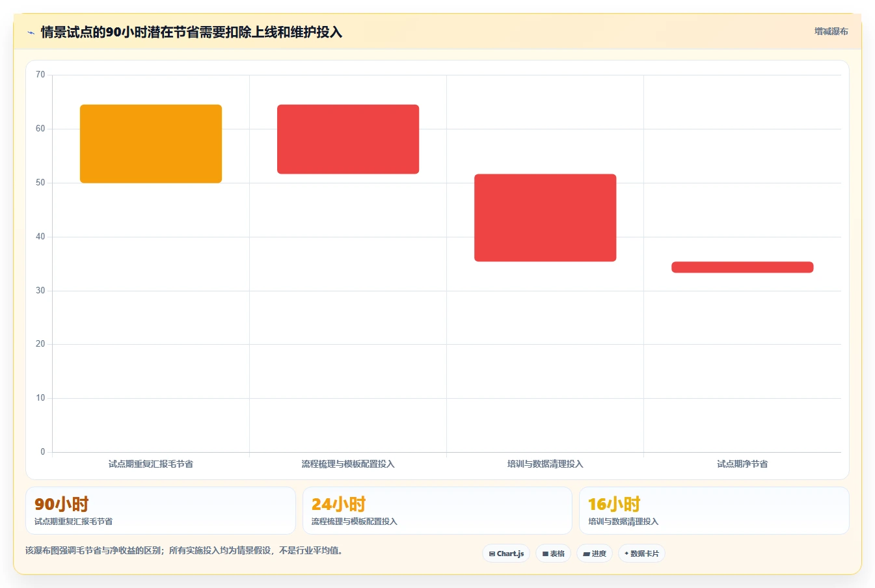Viewport: 875px width, 588px height.
Task: Click the footnote text beginning 该瀑布图强调
Action: (x=184, y=550)
